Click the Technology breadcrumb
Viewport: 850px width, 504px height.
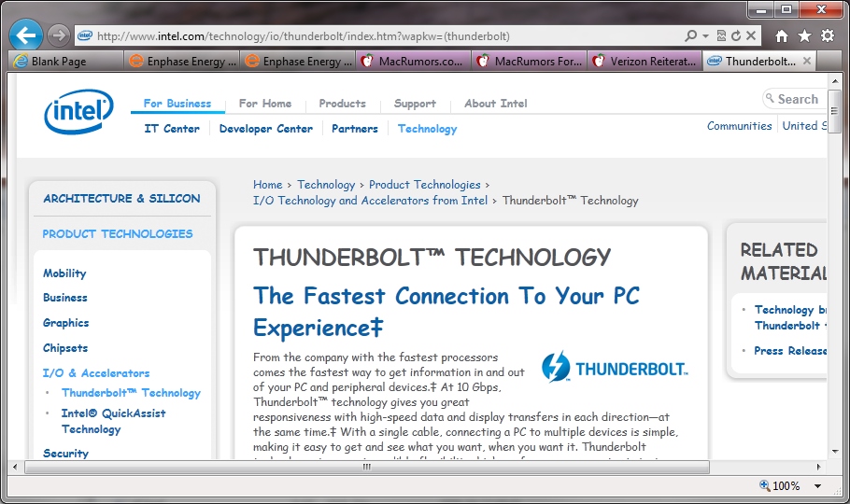pos(326,184)
